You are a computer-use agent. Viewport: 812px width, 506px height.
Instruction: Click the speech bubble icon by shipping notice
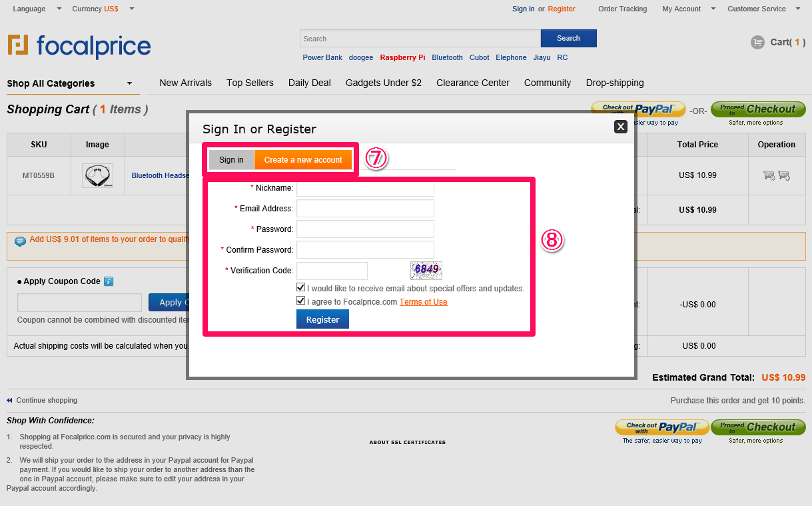click(20, 241)
